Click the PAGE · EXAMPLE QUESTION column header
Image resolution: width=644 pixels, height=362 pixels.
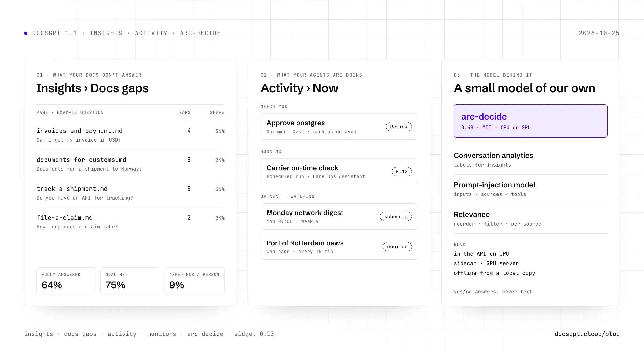pyautogui.click(x=70, y=112)
